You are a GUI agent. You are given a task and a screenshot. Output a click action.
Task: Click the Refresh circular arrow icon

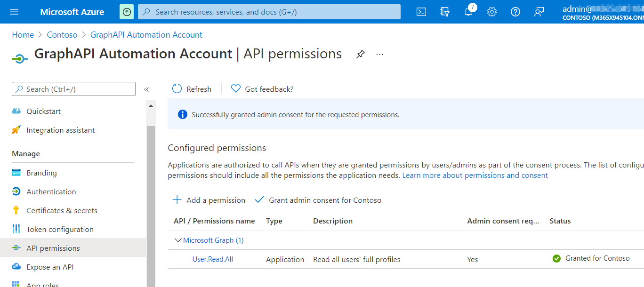[177, 89]
